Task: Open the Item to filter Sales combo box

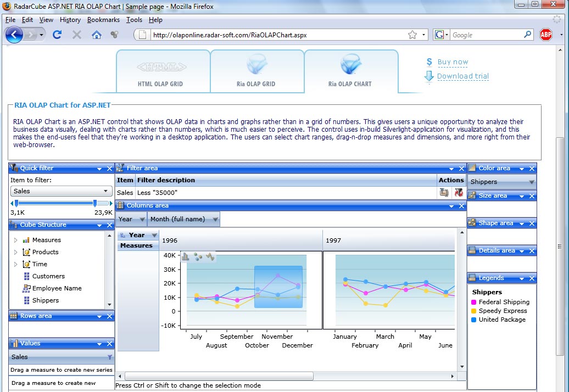Action: click(61, 191)
